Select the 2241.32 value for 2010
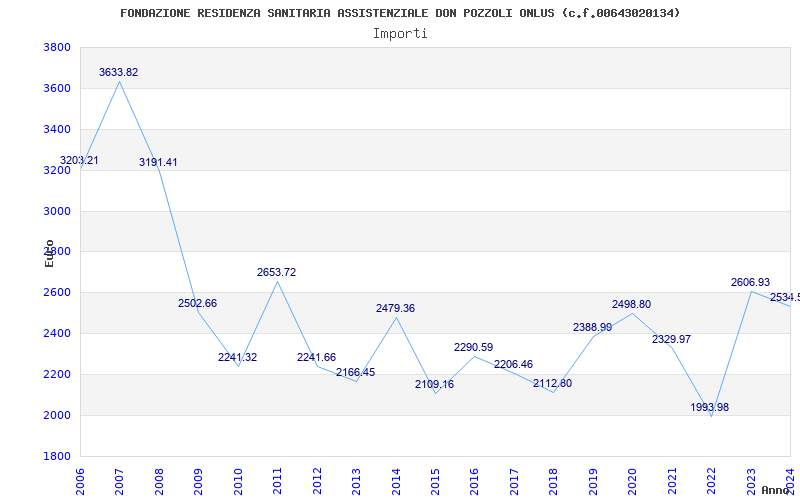The width and height of the screenshot is (800, 500). (x=237, y=357)
